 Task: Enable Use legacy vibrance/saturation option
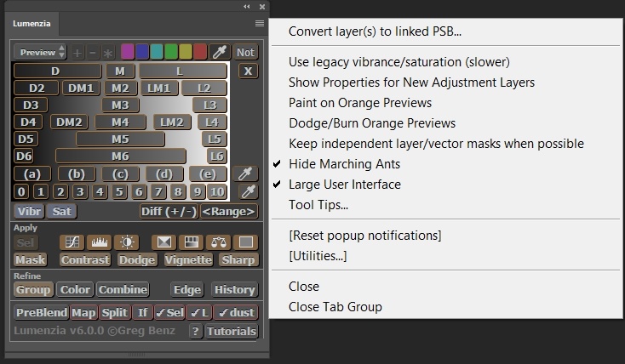coord(399,62)
